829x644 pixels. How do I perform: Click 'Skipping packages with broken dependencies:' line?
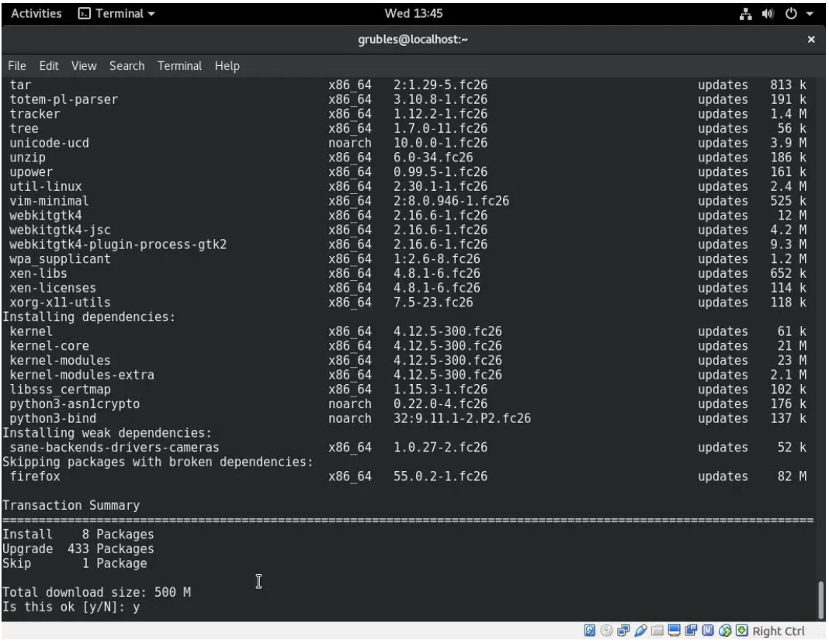click(158, 462)
